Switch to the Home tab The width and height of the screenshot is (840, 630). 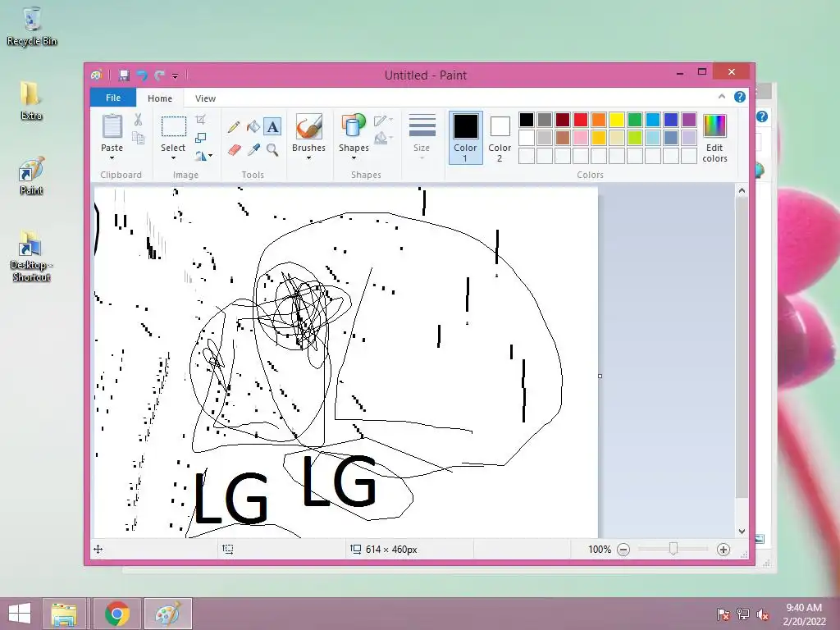(x=160, y=98)
